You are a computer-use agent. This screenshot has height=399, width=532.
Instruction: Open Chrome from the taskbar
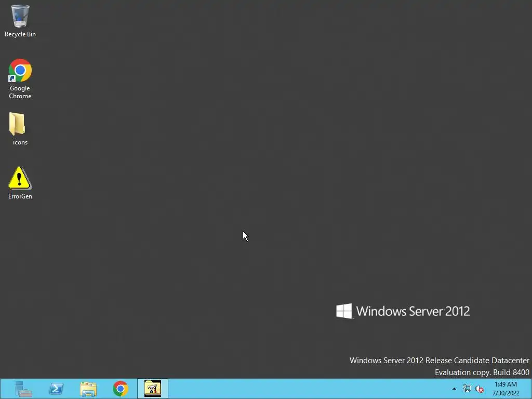pyautogui.click(x=121, y=389)
